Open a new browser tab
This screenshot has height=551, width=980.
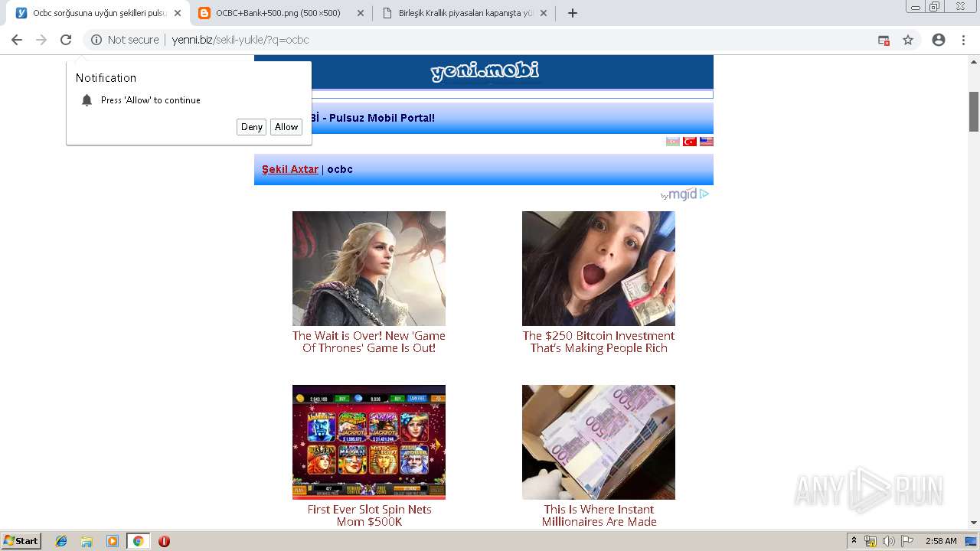573,13
